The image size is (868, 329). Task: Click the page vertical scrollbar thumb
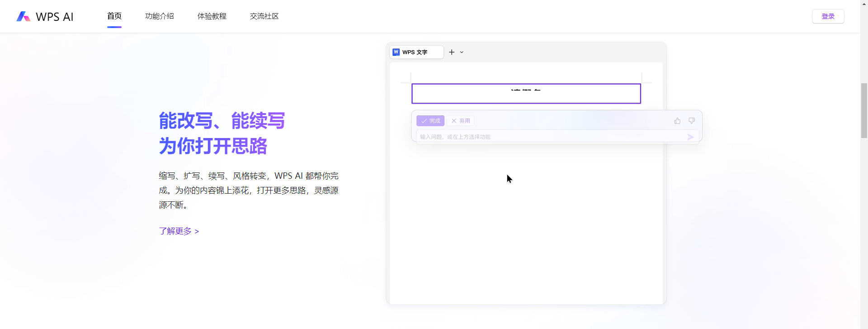click(864, 110)
